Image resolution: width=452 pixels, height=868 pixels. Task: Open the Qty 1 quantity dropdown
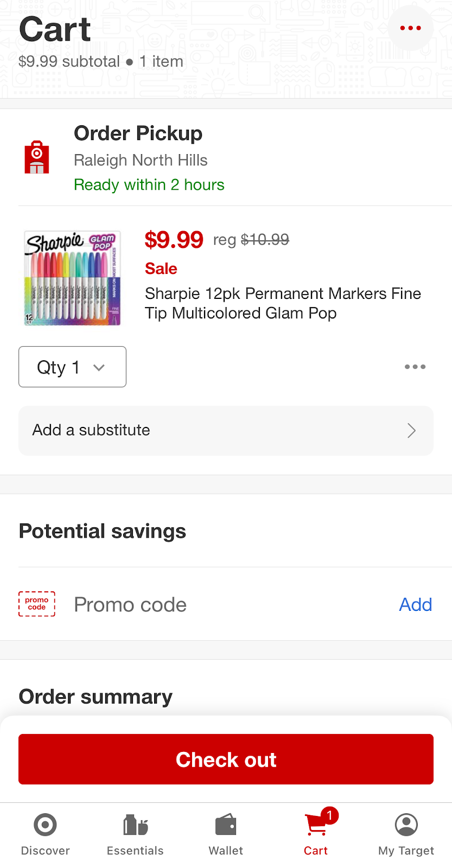pos(72,367)
